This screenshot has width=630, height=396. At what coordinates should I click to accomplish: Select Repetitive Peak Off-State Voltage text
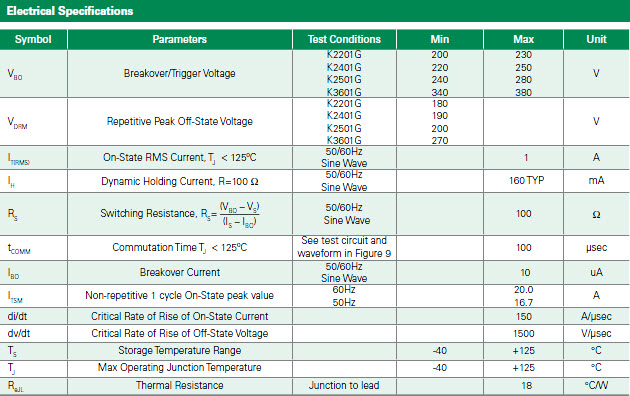180,121
